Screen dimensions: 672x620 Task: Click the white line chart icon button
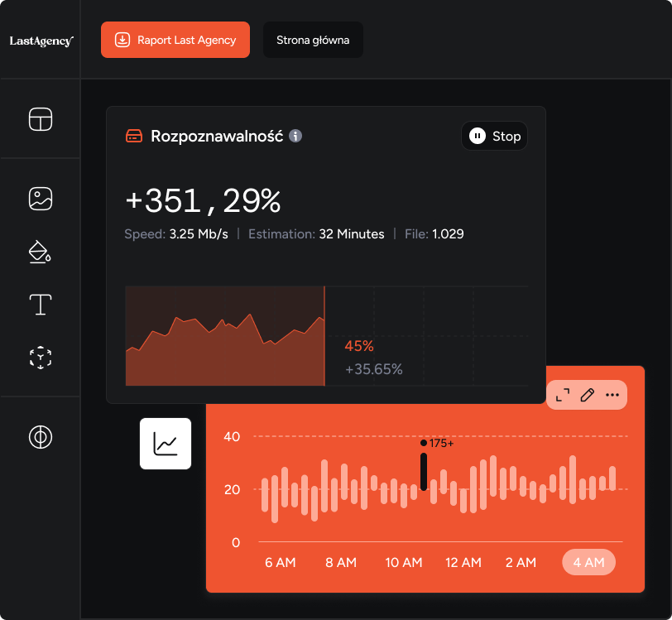(166, 444)
